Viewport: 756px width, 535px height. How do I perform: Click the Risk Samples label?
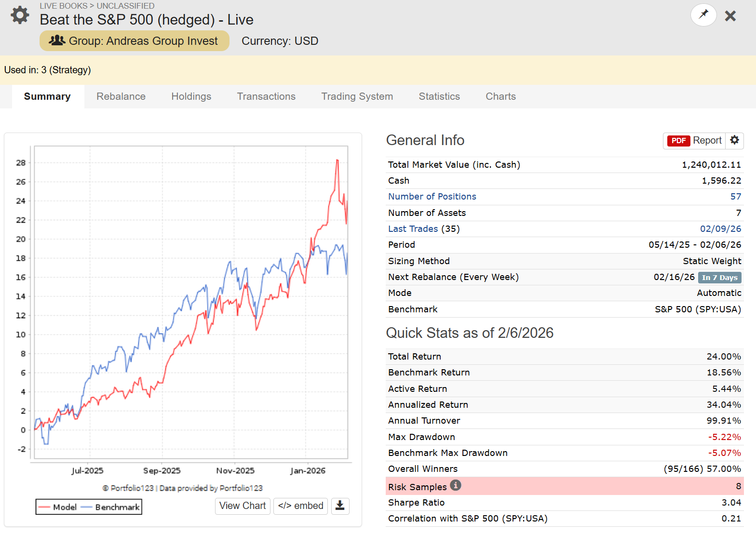point(417,487)
